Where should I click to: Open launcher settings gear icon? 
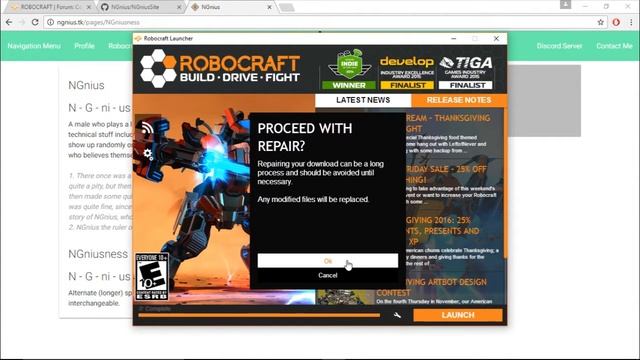coord(147,153)
